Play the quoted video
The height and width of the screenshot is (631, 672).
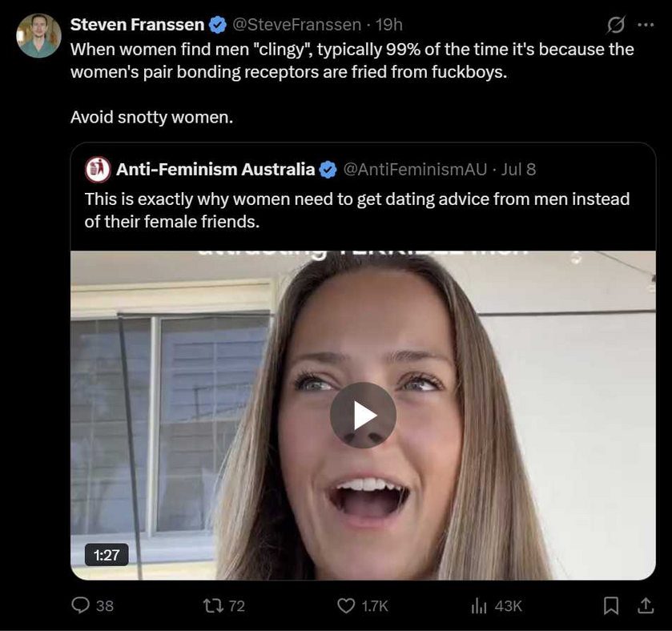click(x=363, y=416)
